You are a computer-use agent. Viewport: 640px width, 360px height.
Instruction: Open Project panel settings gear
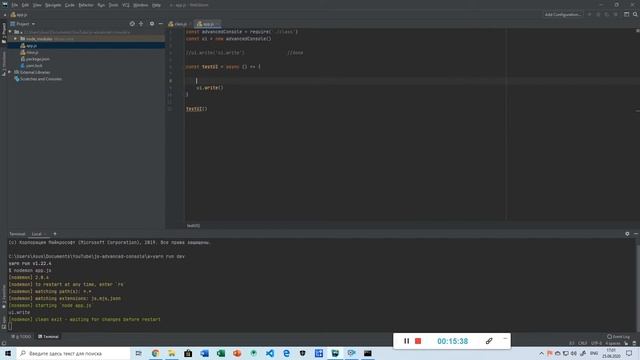point(152,24)
